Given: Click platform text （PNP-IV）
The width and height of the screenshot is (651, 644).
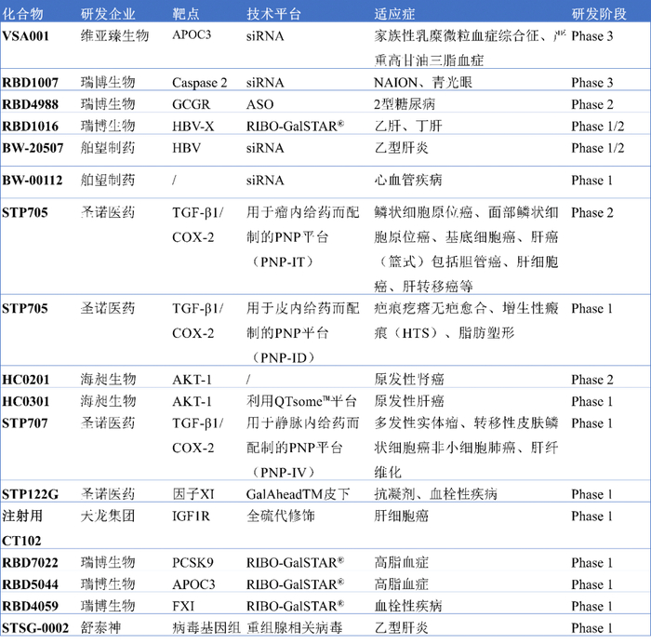Looking at the screenshot, I should pyautogui.click(x=284, y=473).
